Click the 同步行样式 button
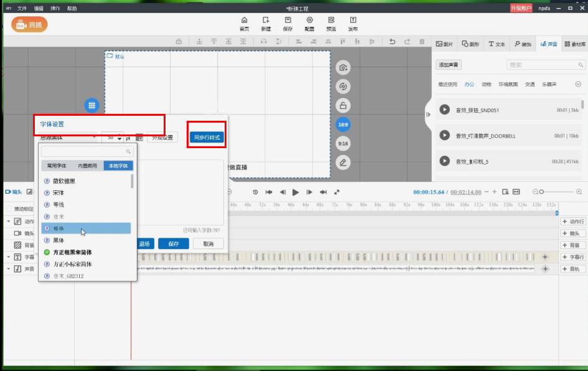 click(206, 137)
